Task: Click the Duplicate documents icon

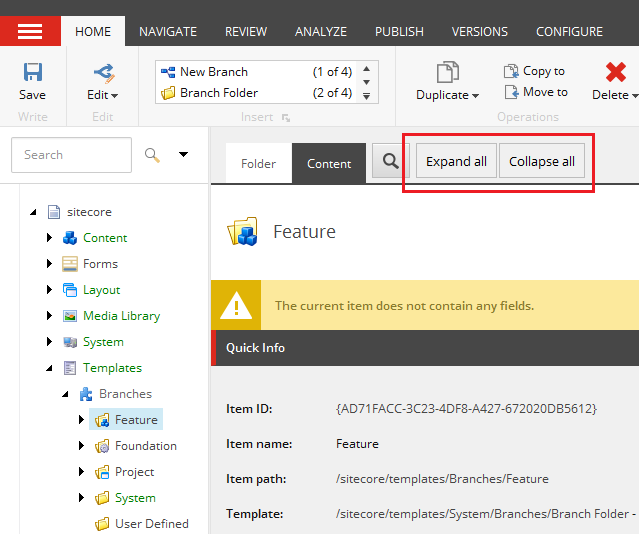Action: (x=447, y=72)
